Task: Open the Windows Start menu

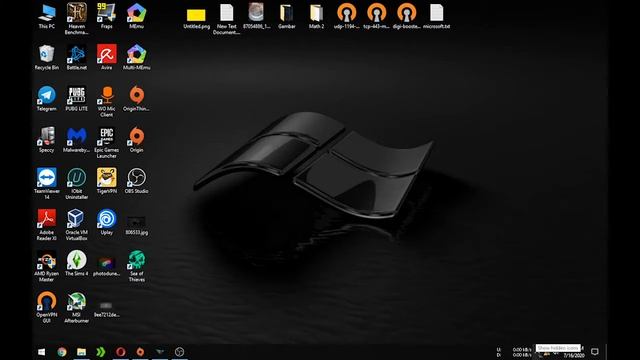Action: pyautogui.click(x=42, y=352)
